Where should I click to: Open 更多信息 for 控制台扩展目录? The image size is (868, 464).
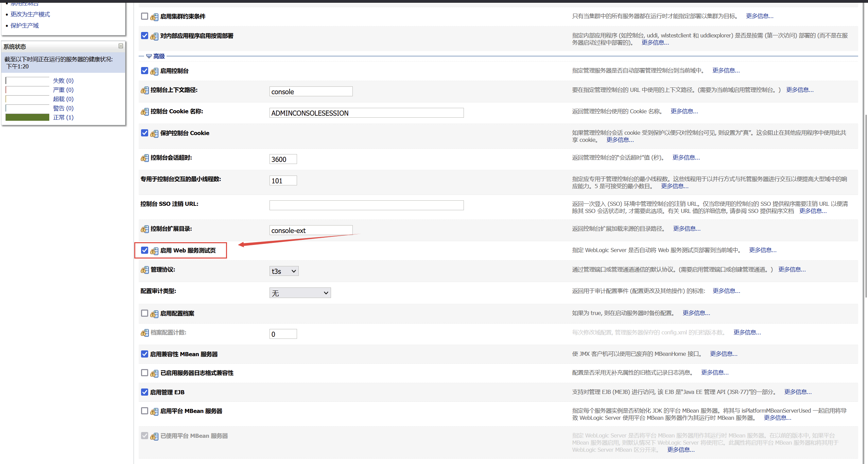[x=687, y=229]
